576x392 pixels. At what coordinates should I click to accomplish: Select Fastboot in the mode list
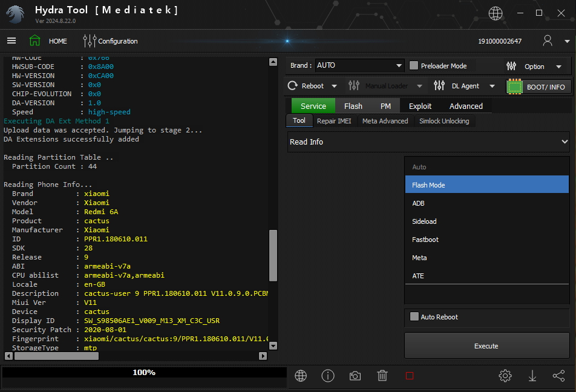(x=486, y=240)
